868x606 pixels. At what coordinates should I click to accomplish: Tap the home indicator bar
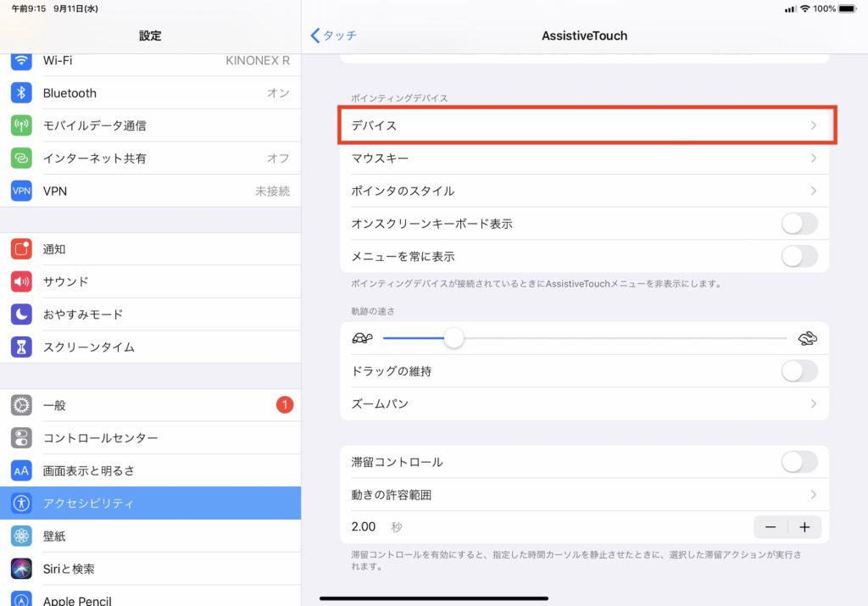434,598
